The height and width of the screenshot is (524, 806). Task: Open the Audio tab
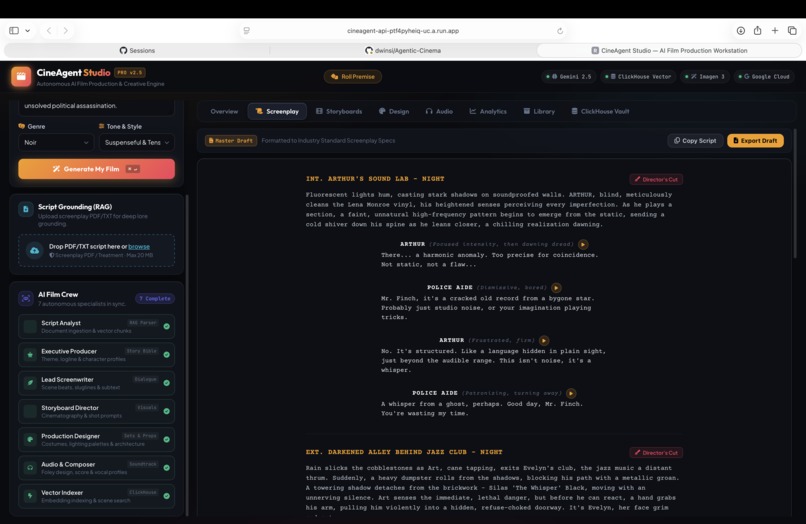pyautogui.click(x=439, y=112)
